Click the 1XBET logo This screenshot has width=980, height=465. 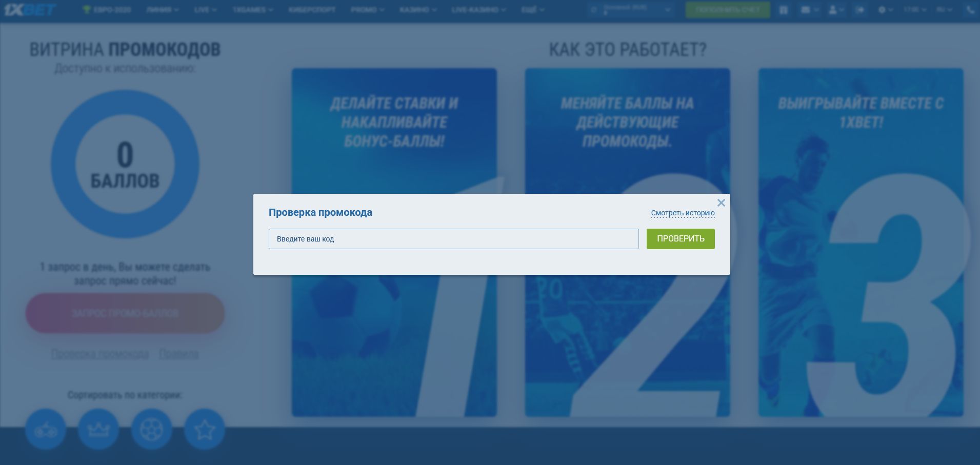click(x=30, y=10)
